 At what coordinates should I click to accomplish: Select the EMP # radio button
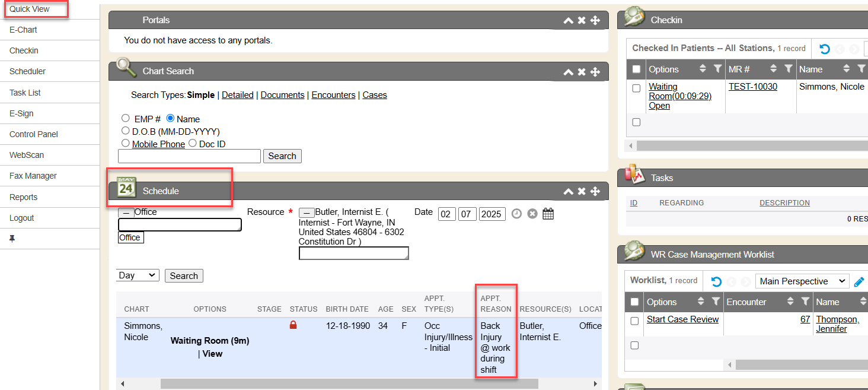click(x=126, y=119)
